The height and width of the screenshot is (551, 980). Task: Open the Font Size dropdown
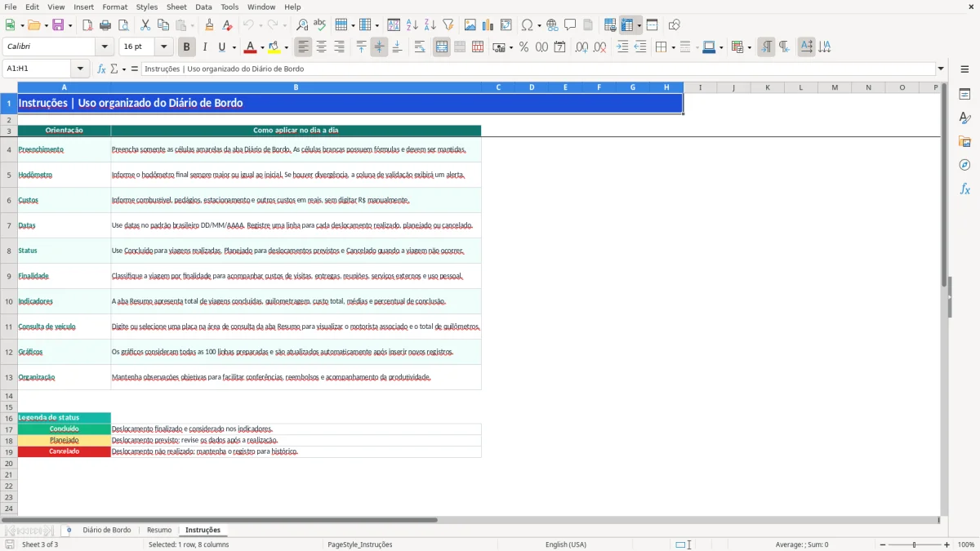click(163, 47)
